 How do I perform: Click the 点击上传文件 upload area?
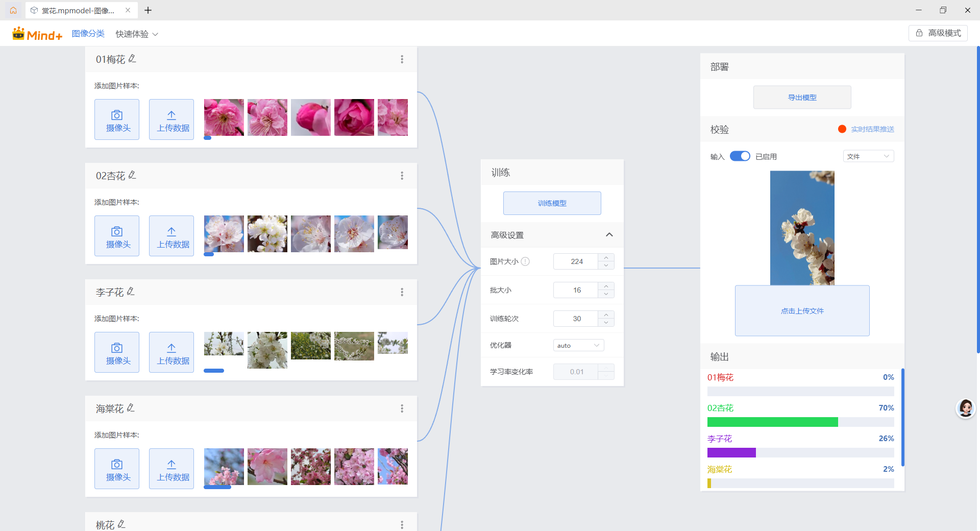[x=802, y=310]
